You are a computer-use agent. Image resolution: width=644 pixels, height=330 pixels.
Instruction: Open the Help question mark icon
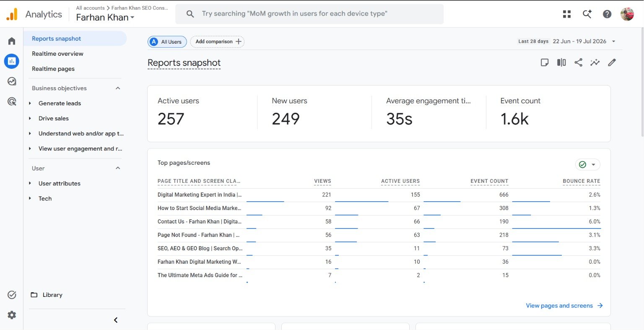[607, 14]
